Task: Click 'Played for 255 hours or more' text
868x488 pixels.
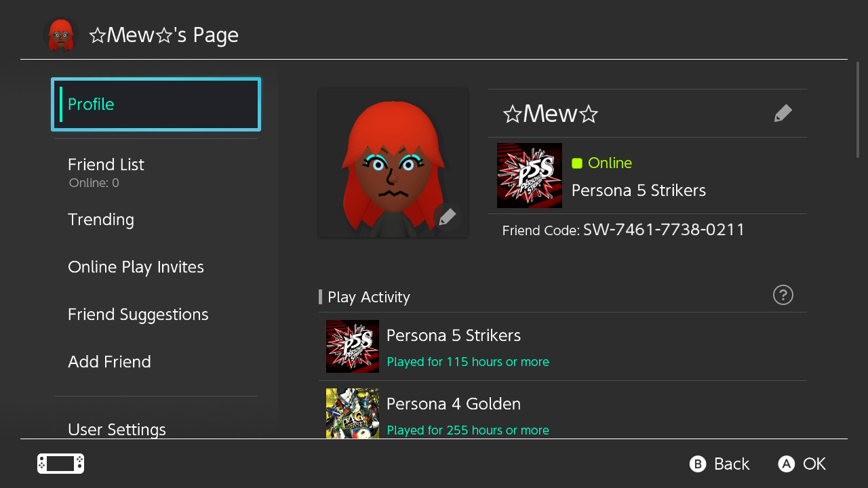Action: [468, 430]
